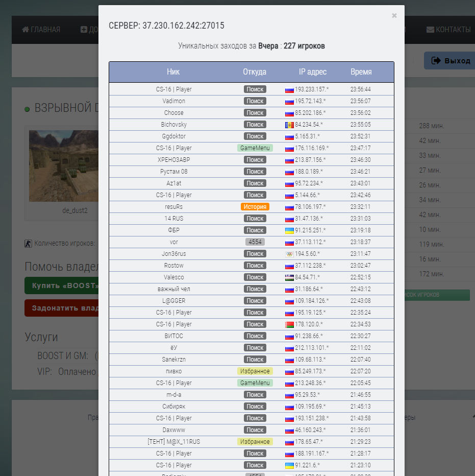
Task: Click the Moldova flag next to 84.234.54.*
Action: (x=289, y=125)
